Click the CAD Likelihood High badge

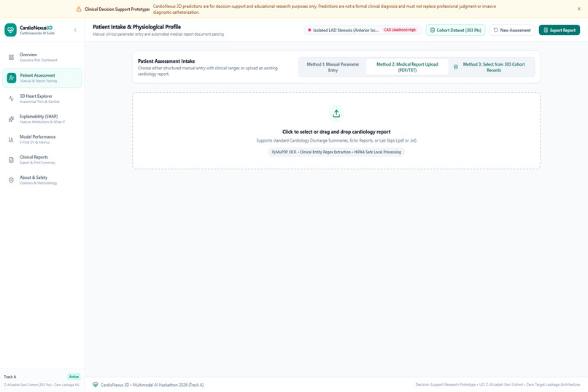[x=400, y=30]
